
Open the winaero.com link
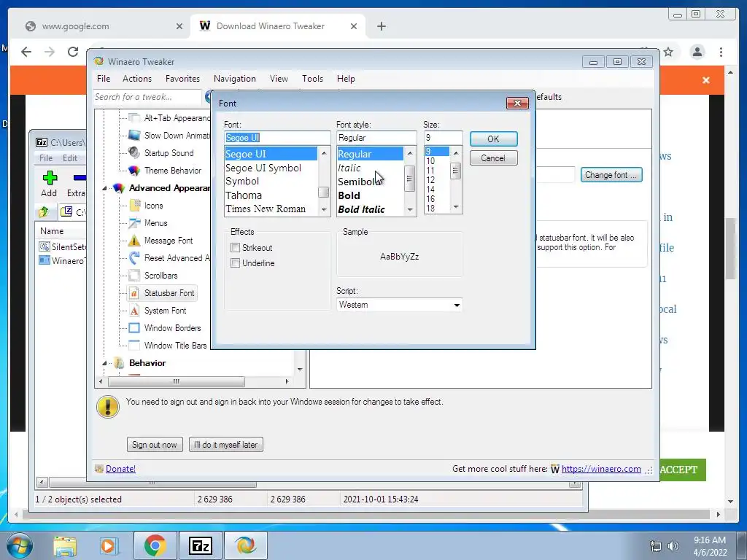(x=601, y=469)
